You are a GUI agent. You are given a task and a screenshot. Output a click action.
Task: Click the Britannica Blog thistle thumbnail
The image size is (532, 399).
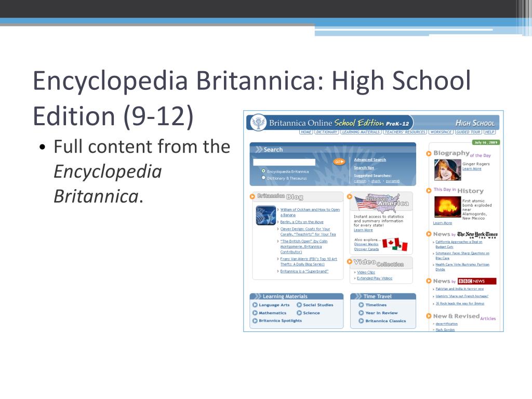[265, 215]
